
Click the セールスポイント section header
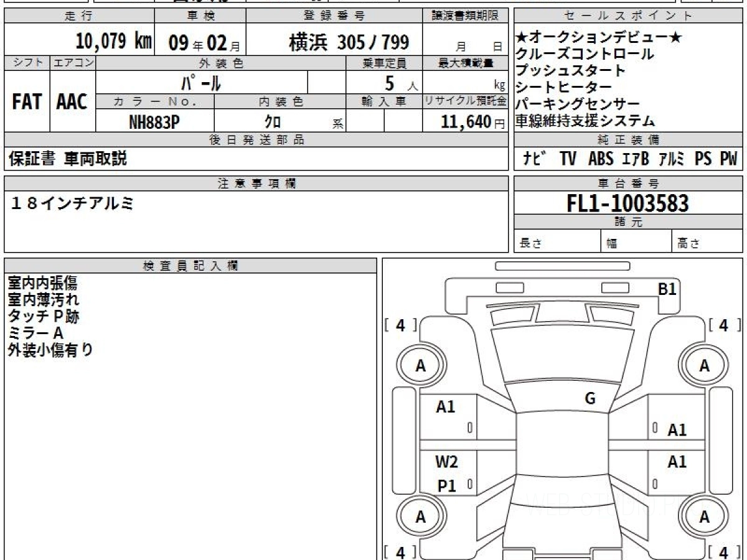[x=628, y=16]
